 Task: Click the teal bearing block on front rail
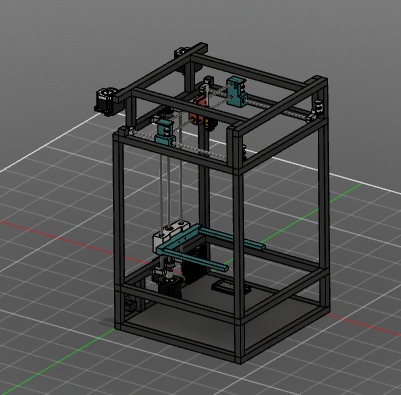click(165, 133)
